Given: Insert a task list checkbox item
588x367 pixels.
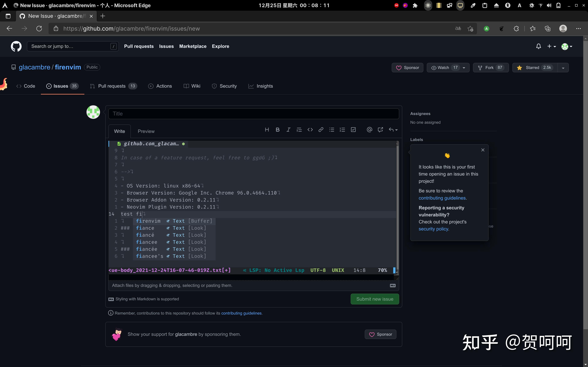Looking at the screenshot, I should (353, 130).
